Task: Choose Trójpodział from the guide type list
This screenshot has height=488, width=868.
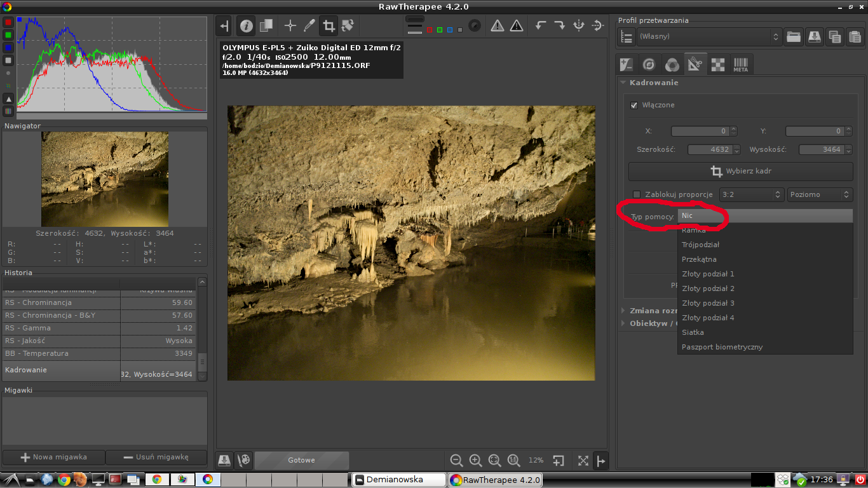Action: 700,245
